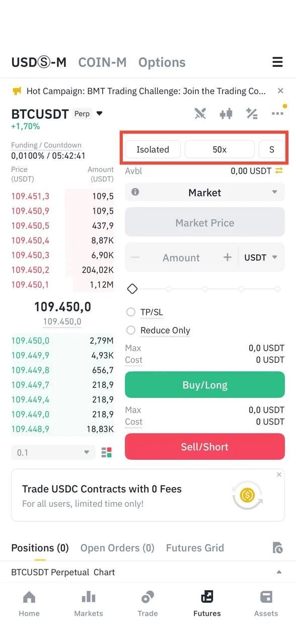Open the Isolated margin mode selector
The height and width of the screenshot is (644, 296).
153,149
